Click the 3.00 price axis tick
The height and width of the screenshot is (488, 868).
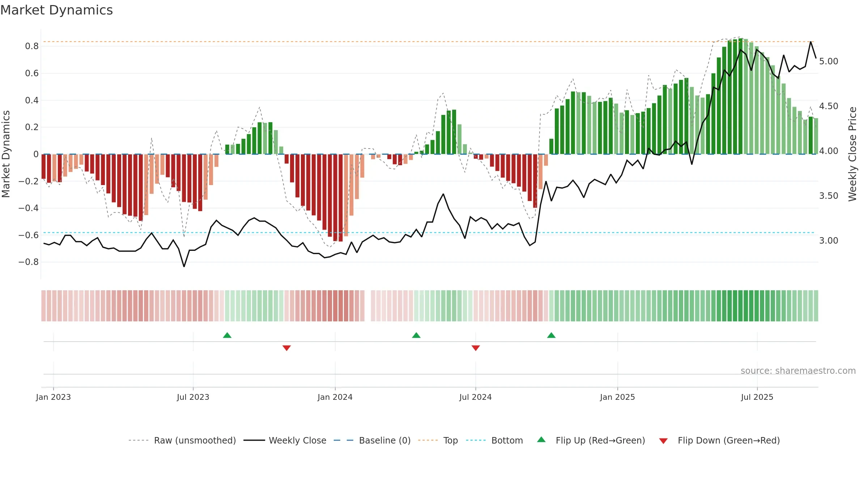coord(829,241)
